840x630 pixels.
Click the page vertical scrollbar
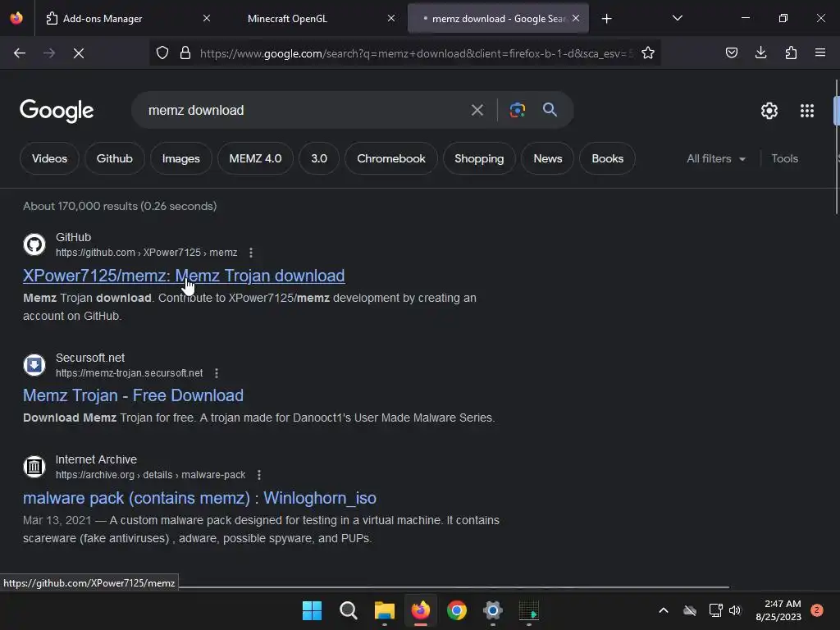pos(836,148)
